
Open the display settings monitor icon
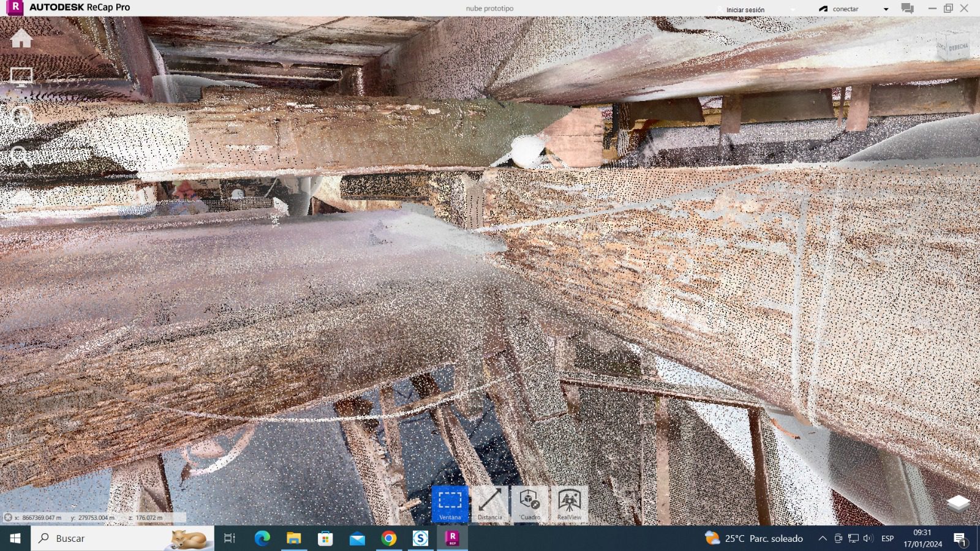point(21,77)
